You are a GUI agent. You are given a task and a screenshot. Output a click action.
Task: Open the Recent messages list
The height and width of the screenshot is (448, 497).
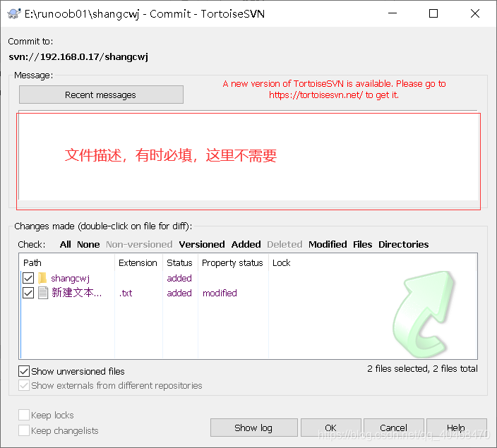(x=101, y=95)
